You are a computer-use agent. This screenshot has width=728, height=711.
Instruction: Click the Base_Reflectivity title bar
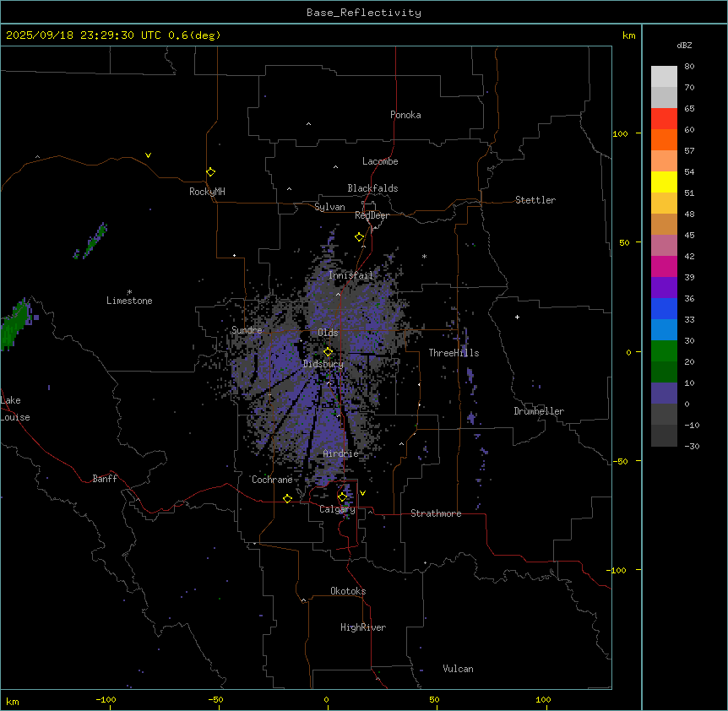coord(363,13)
